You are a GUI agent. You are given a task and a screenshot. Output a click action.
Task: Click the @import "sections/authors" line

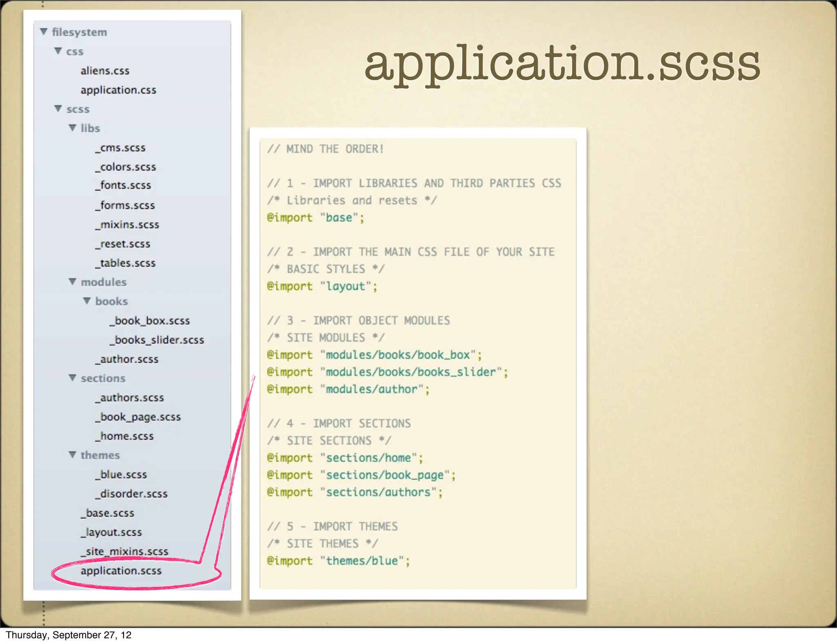coord(355,492)
